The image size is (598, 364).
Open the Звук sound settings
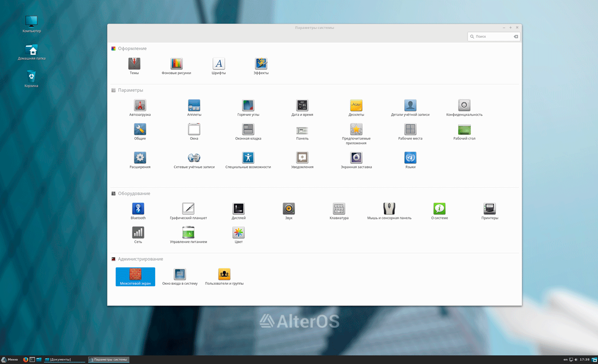pyautogui.click(x=289, y=211)
